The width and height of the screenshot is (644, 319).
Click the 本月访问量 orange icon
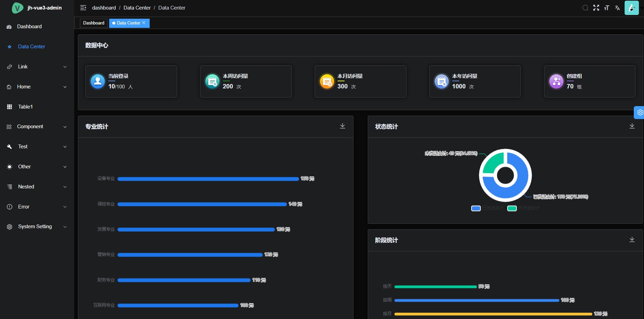[327, 81]
